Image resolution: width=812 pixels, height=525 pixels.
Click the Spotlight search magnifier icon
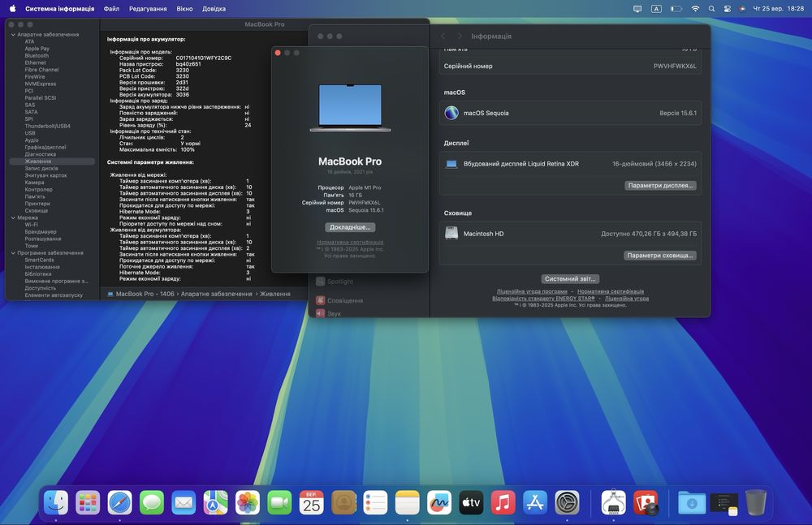point(711,8)
